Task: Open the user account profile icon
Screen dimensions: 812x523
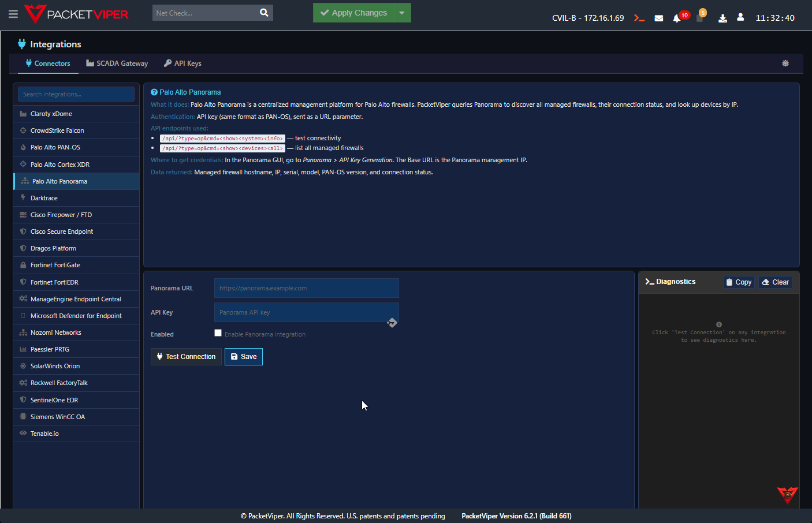Action: (740, 17)
